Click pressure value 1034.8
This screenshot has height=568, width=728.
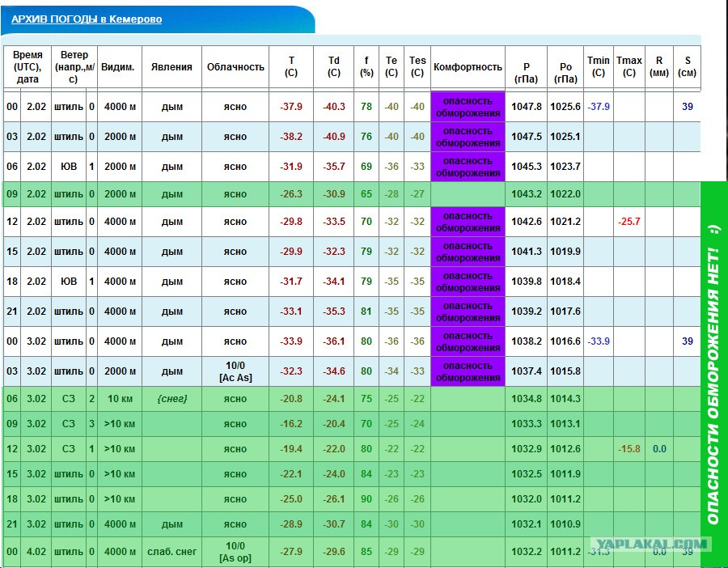point(527,398)
